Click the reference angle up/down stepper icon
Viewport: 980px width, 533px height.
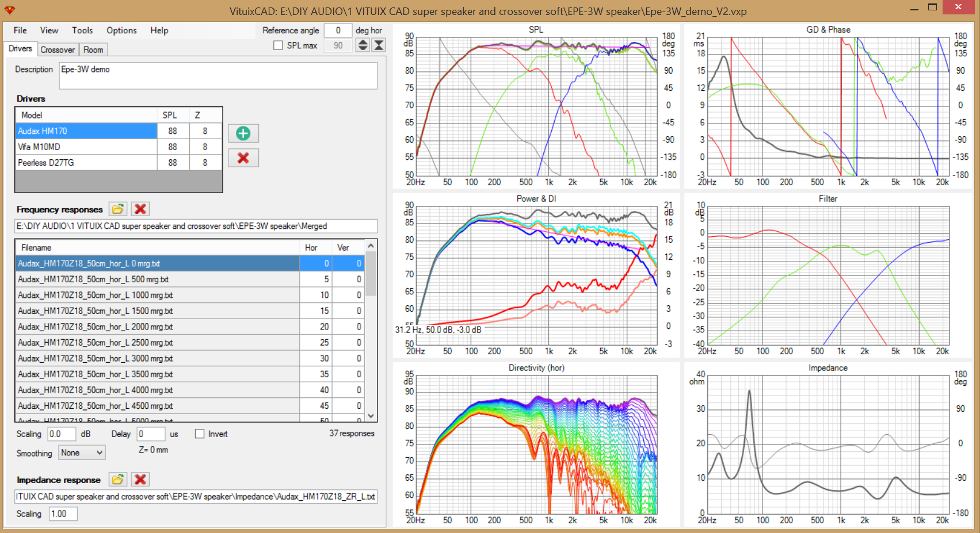pos(363,45)
